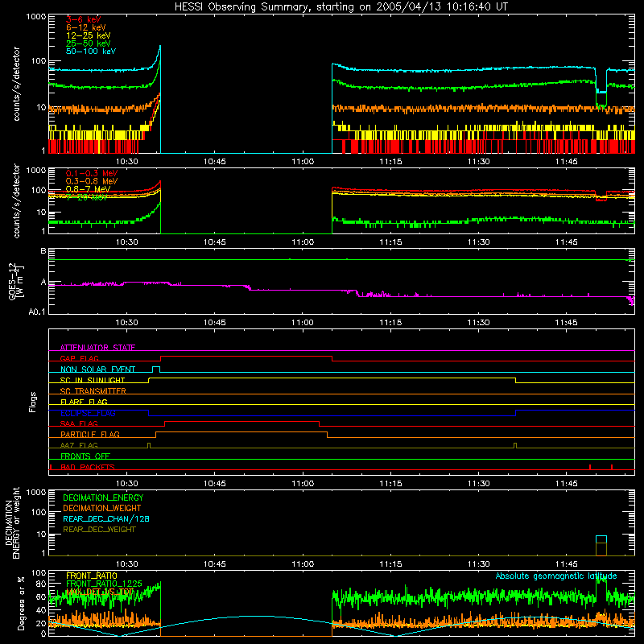Screen dimensions: 644x644
Task: Click the HESSI Observing Summary title text
Action: pyautogui.click(x=341, y=7)
